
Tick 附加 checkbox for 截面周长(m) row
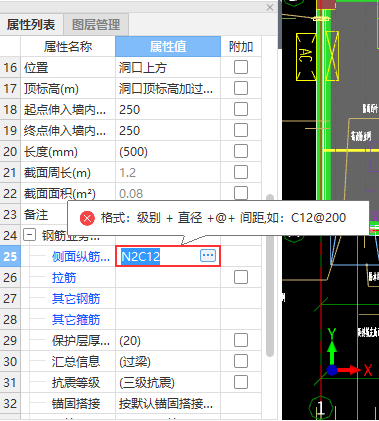click(241, 172)
